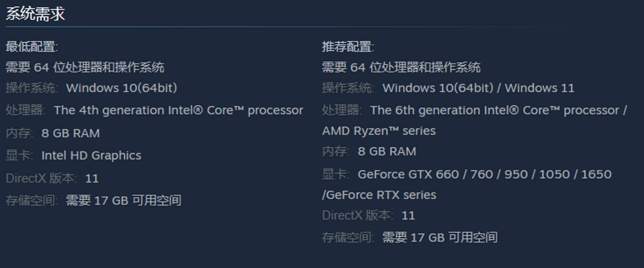Click the minimum Windows 10(64bit) text
This screenshot has width=644, height=268.
click(x=122, y=88)
